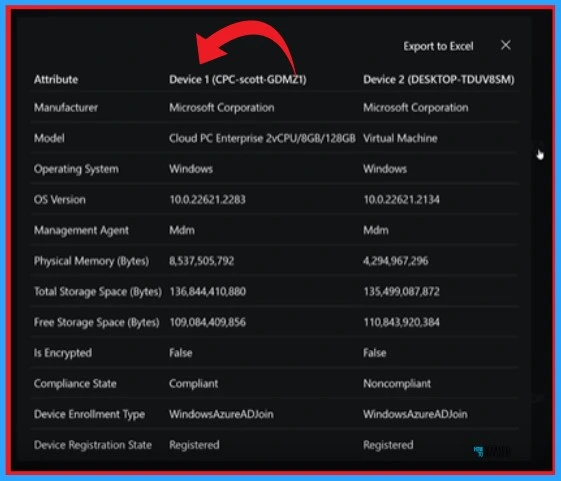Select the Total Storage Space (Bytes) label

click(x=98, y=292)
